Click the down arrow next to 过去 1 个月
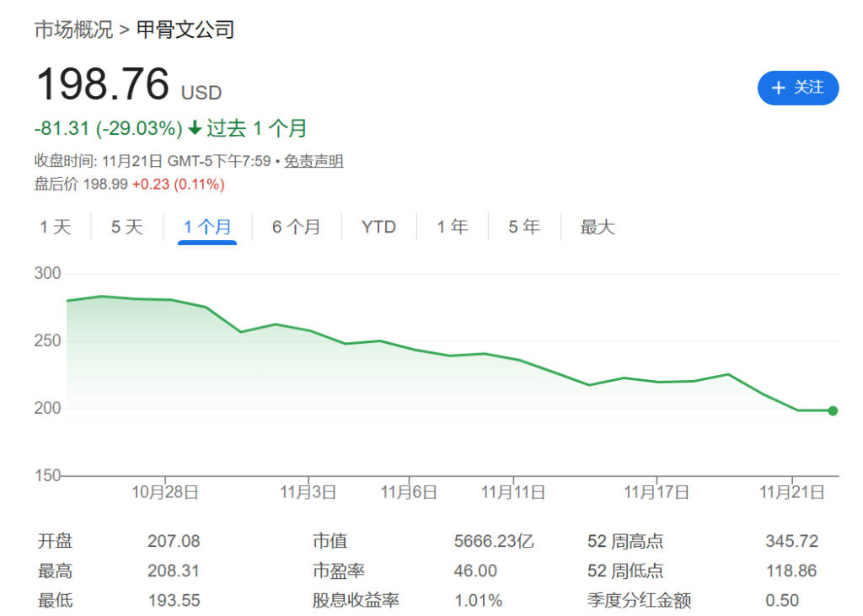The image size is (863, 616). (195, 128)
